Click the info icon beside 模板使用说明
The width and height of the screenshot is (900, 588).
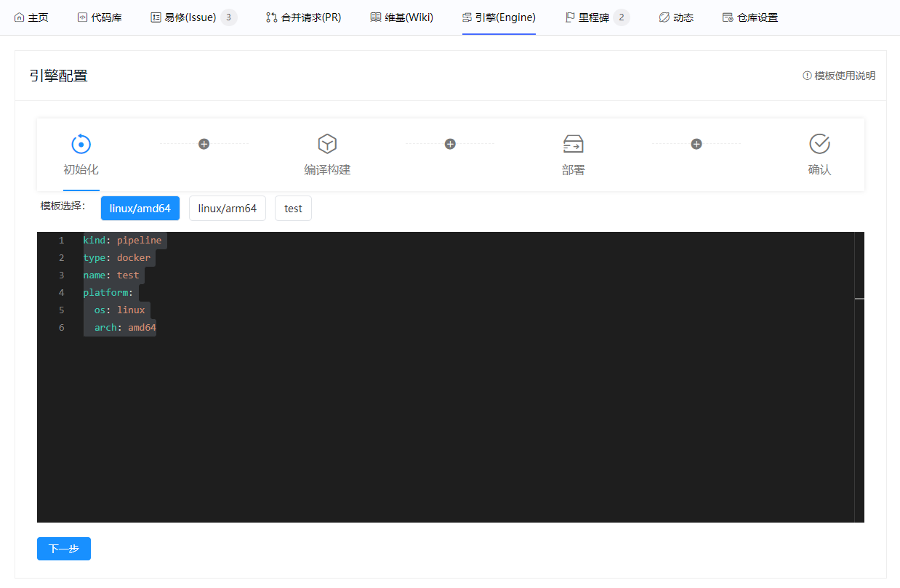coord(807,76)
